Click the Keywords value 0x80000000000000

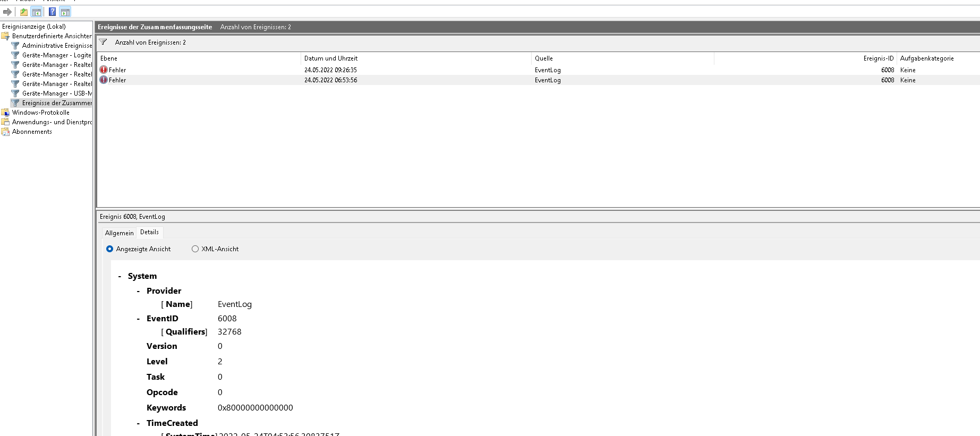click(x=255, y=408)
